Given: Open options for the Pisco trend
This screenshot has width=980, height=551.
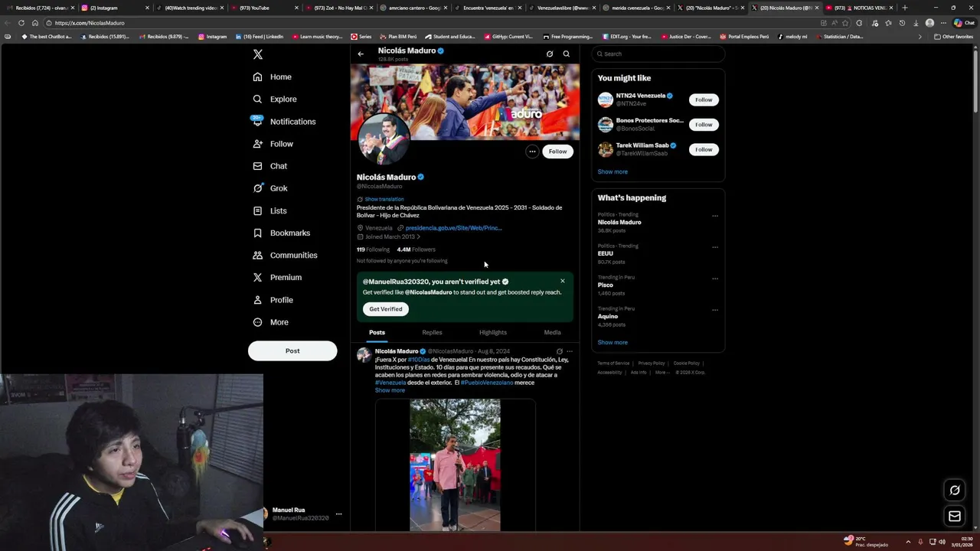Looking at the screenshot, I should [715, 279].
